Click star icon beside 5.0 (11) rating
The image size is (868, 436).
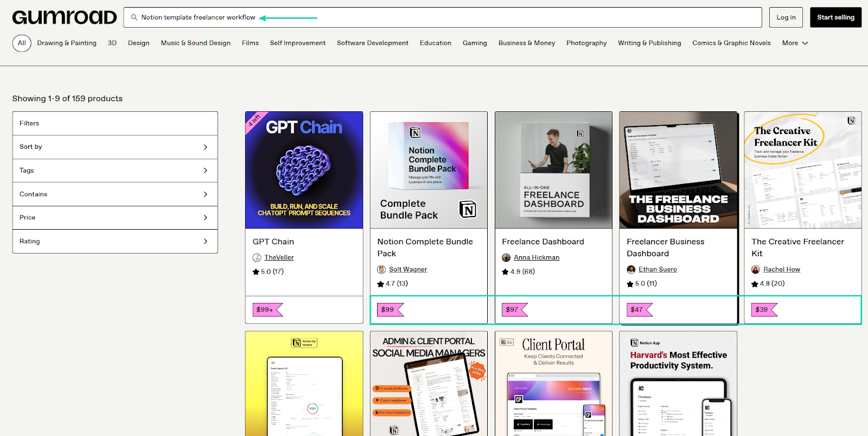[630, 283]
